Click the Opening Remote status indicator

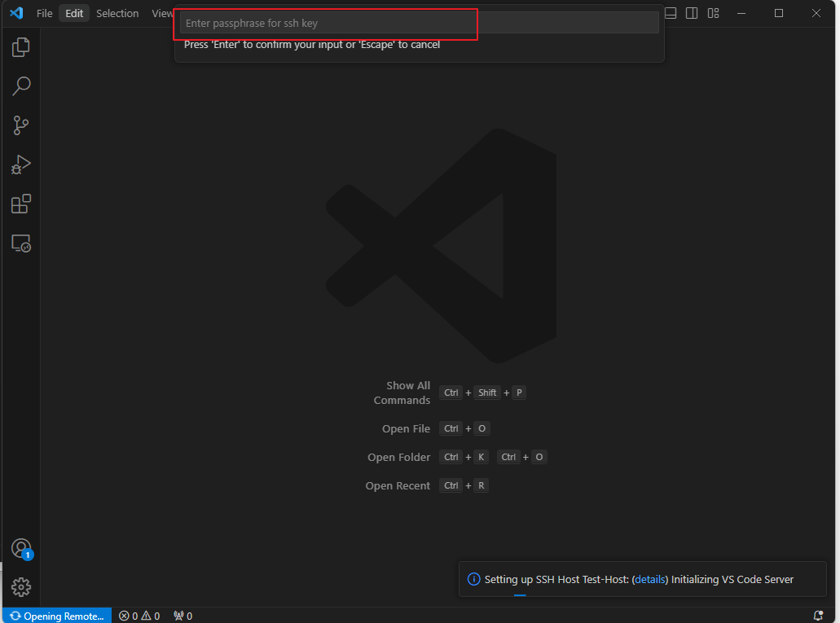tap(57, 616)
